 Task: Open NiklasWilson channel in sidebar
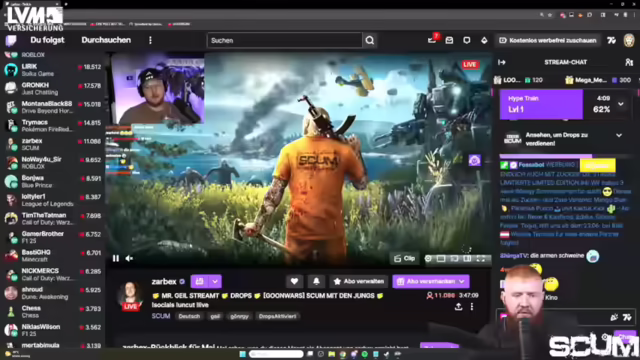[53, 330]
